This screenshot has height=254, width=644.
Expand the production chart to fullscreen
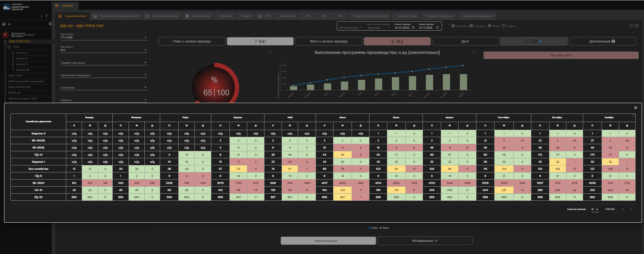(474, 53)
